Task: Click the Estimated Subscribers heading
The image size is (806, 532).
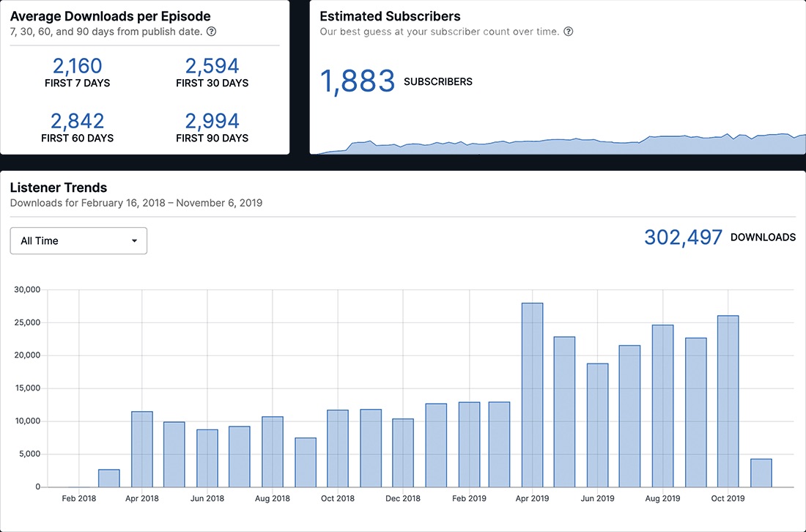Action: (390, 16)
